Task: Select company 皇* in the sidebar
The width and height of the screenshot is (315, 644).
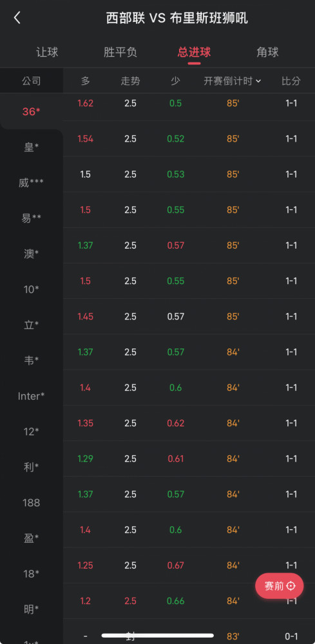Action: pyautogui.click(x=32, y=147)
